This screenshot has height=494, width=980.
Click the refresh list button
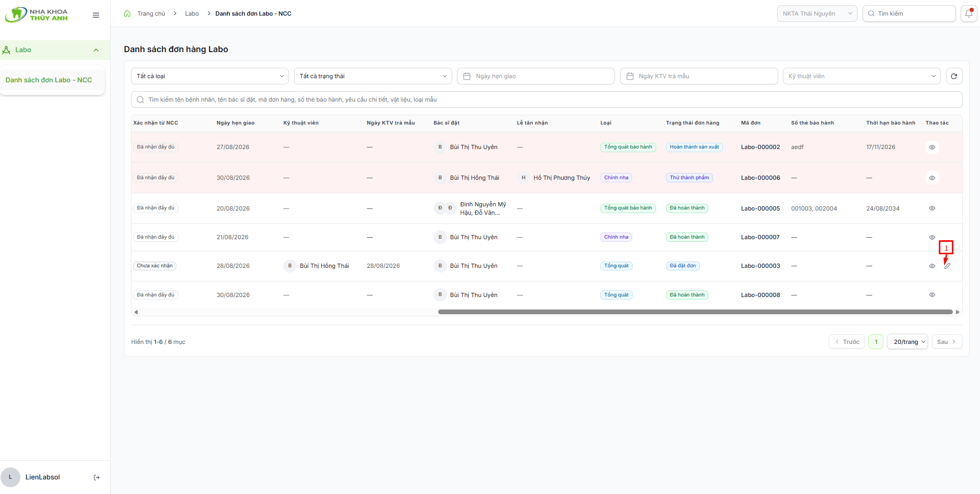pyautogui.click(x=954, y=76)
